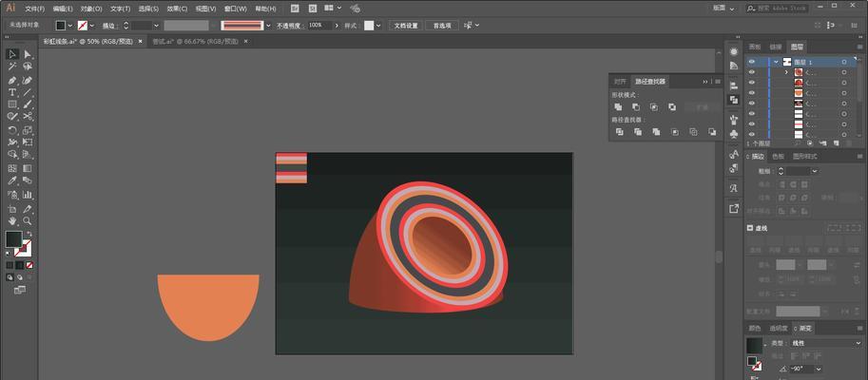The height and width of the screenshot is (380, 868).
Task: Switch to the 对齐 panel tab
Action: click(620, 82)
